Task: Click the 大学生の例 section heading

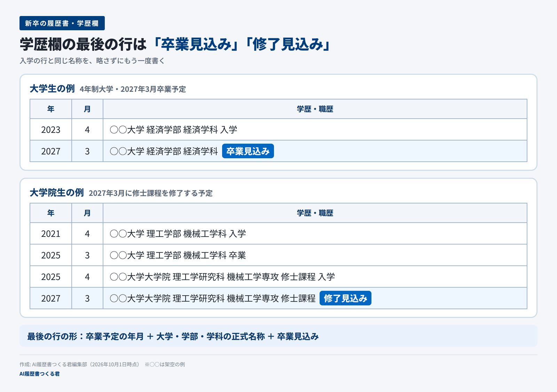Action: [x=52, y=89]
